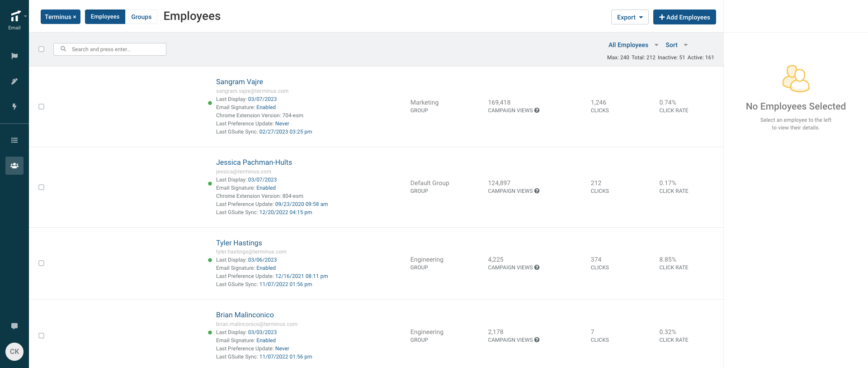This screenshot has height=368, width=868.
Task: Click the search magnifier icon
Action: 63,49
